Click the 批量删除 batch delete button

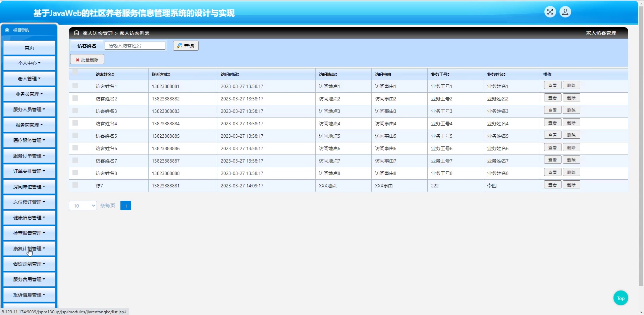click(87, 60)
